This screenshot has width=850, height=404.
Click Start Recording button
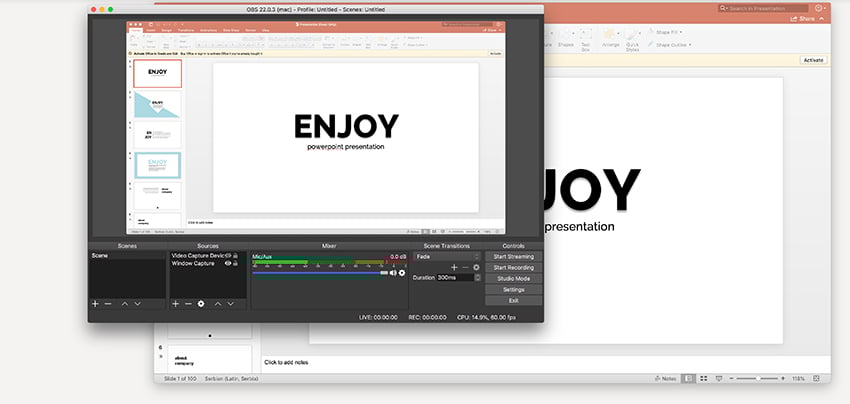point(513,267)
